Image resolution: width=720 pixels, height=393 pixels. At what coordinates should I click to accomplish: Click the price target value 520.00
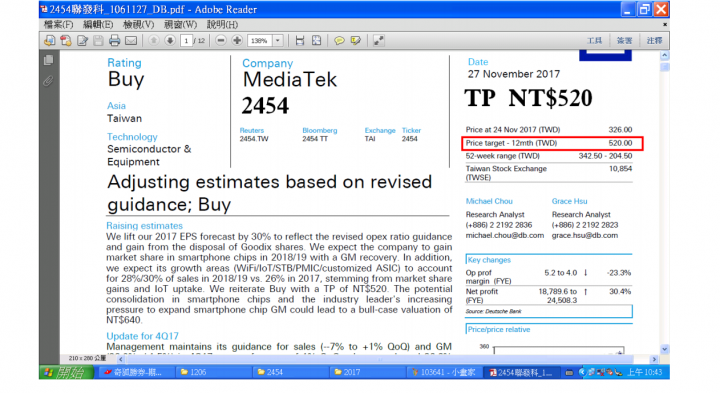(x=620, y=143)
